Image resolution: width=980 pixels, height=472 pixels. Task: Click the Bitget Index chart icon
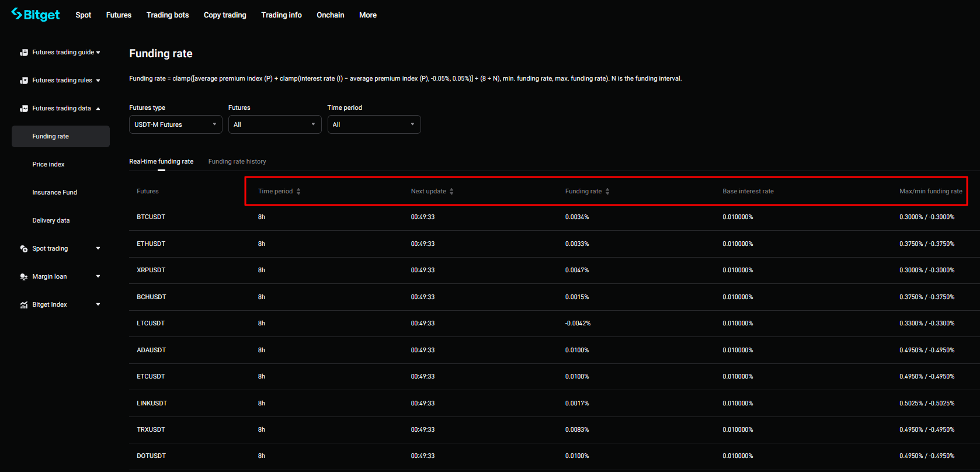click(24, 305)
